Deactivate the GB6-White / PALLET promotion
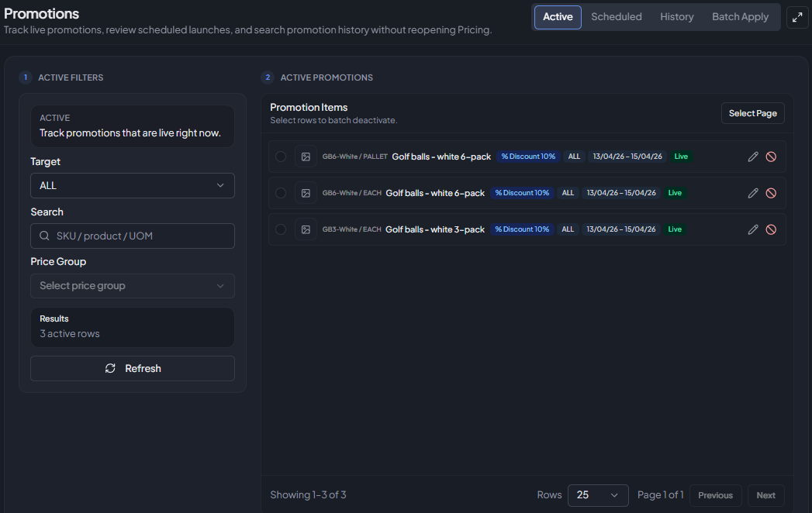 point(771,157)
